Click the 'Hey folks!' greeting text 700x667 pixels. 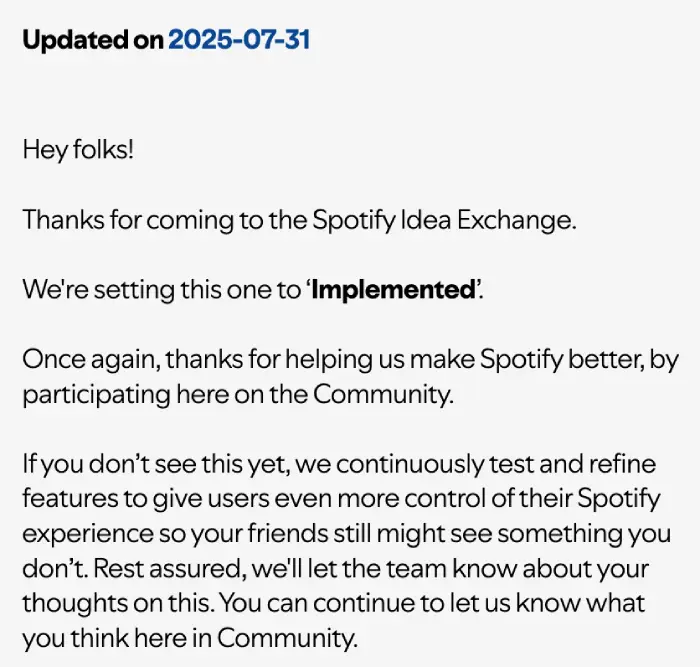point(78,150)
